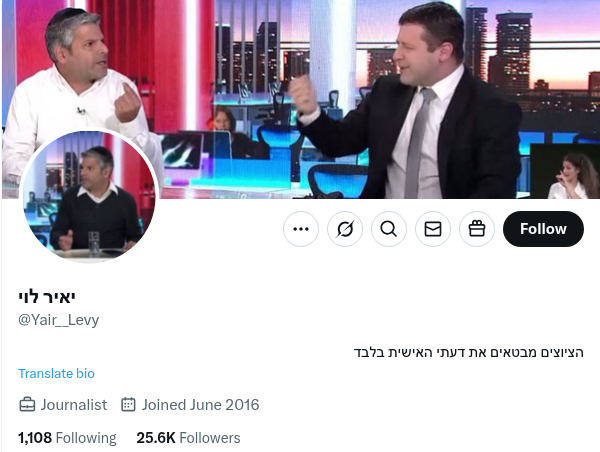Click the Journalist briefcase icon
This screenshot has height=452, width=600.
point(27,405)
